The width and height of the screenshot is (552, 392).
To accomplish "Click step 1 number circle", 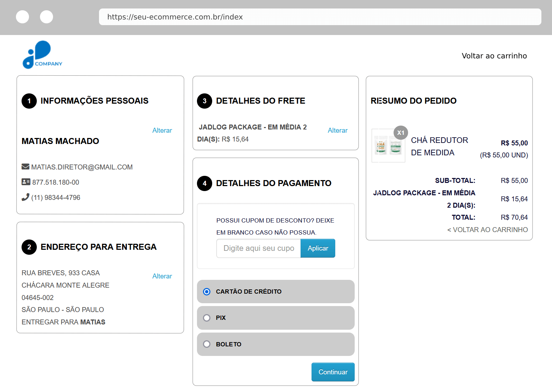I will coord(29,101).
